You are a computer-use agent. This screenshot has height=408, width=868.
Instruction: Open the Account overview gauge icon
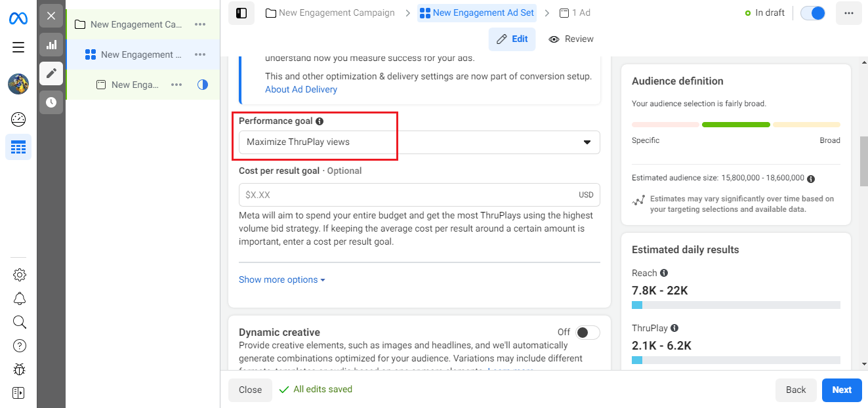tap(18, 119)
